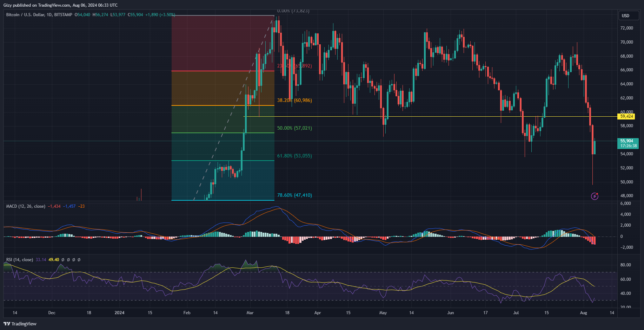The height and width of the screenshot is (330, 644).
Task: Click the RSI value 33.14
Action: coord(41,260)
